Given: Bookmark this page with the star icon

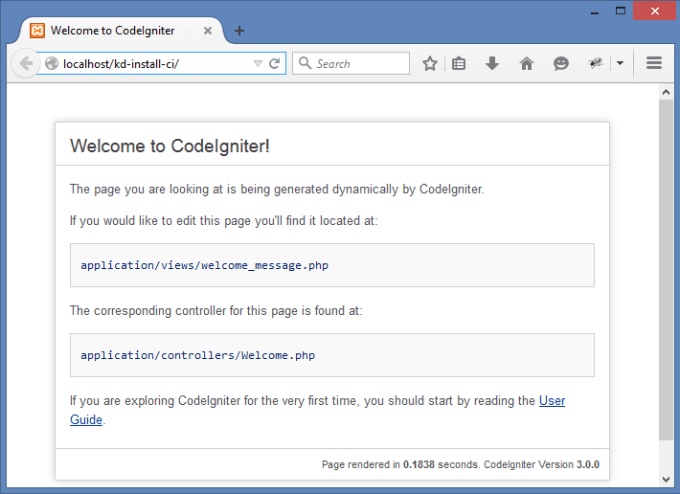Looking at the screenshot, I should (x=429, y=64).
